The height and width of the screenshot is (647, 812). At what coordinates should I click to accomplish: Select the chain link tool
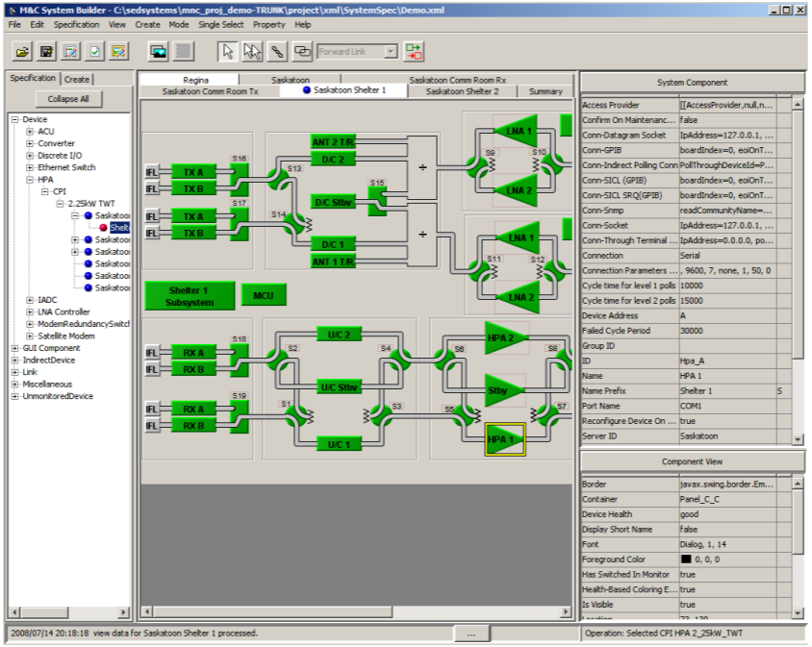[277, 51]
